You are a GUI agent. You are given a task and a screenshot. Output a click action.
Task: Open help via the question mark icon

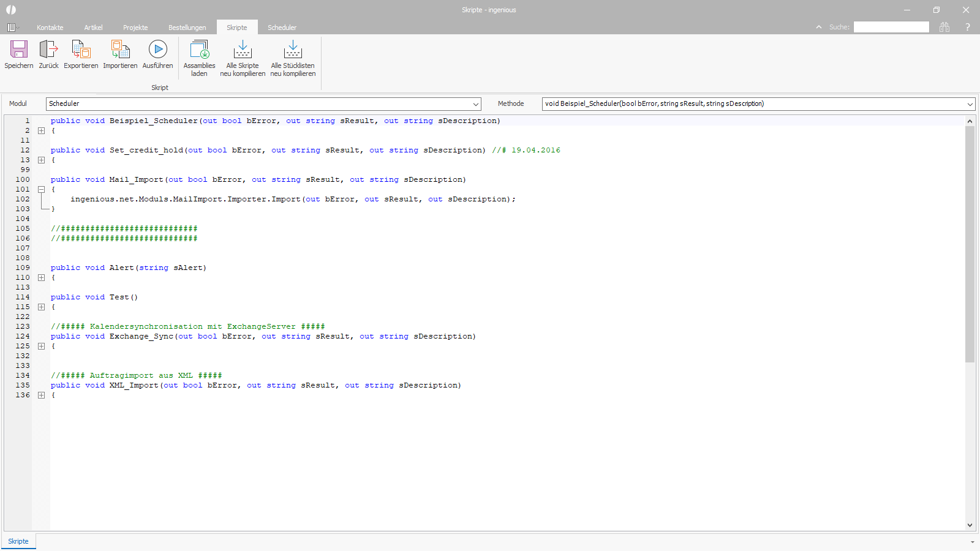click(968, 27)
